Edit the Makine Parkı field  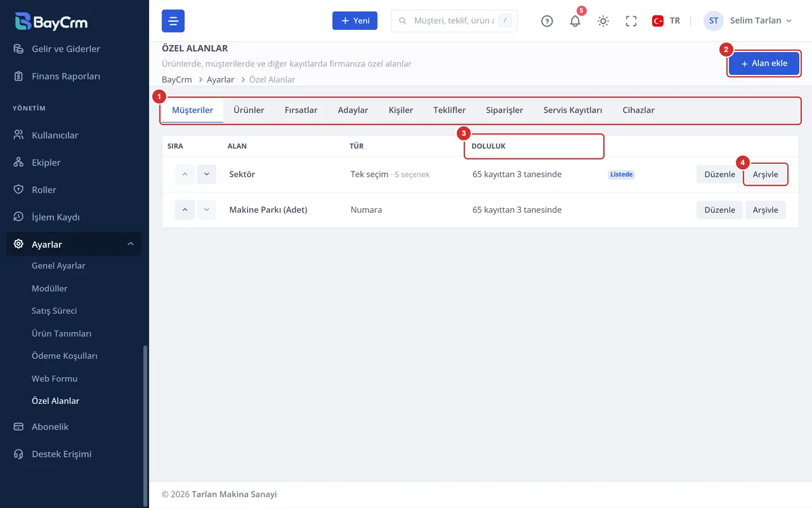719,210
